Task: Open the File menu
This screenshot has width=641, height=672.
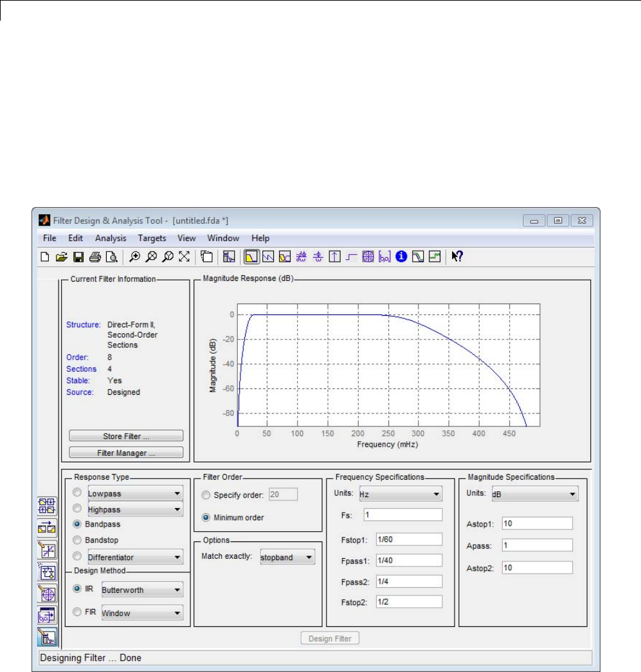Action: click(x=50, y=238)
